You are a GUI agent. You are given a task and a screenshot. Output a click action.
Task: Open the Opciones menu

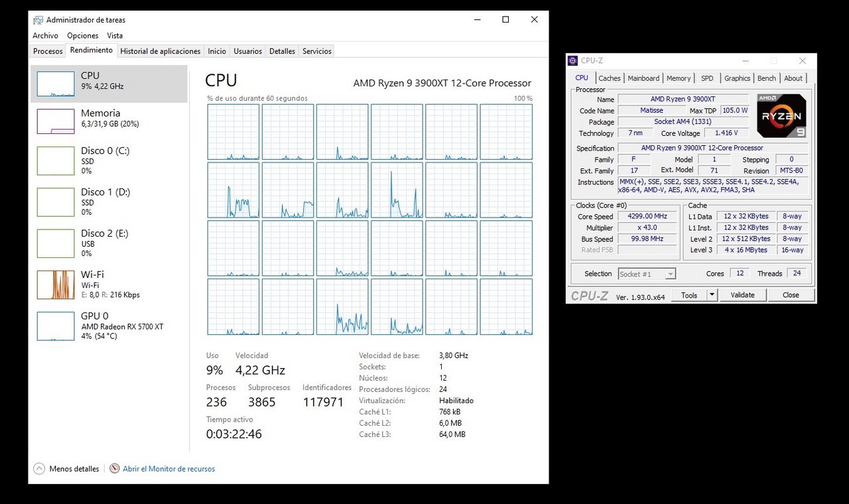coord(83,36)
